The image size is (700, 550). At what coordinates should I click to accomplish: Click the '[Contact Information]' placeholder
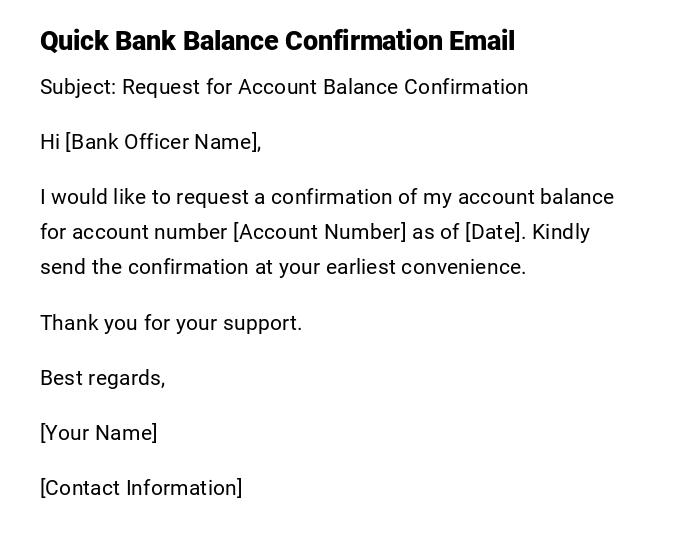(141, 488)
